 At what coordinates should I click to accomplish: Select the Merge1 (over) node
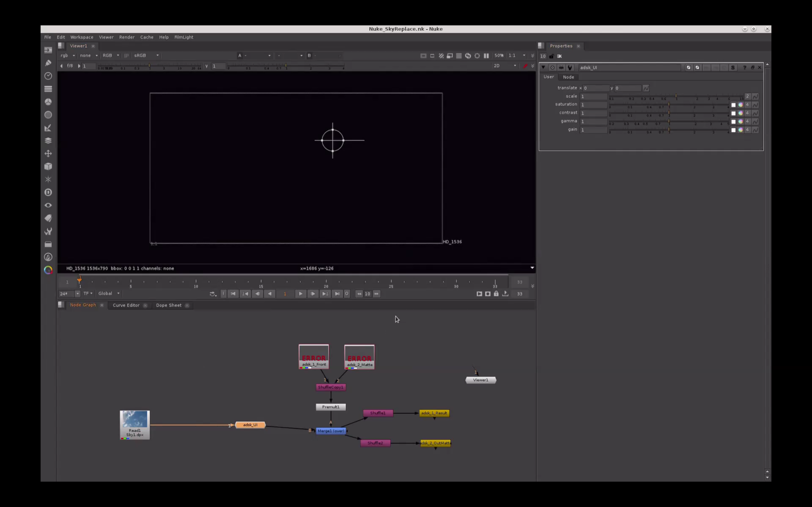pos(331,431)
